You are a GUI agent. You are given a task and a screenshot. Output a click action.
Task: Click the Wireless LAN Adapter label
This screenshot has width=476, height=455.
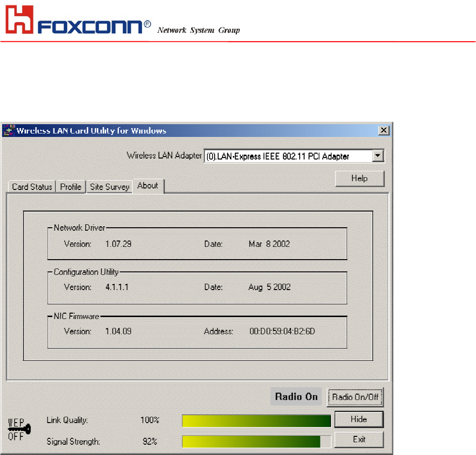point(164,156)
